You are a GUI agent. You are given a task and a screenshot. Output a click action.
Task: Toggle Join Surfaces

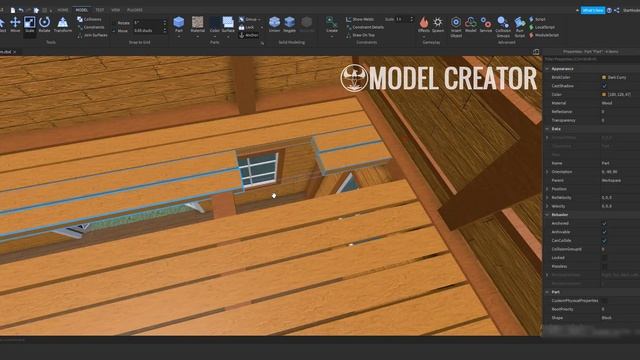coord(92,35)
